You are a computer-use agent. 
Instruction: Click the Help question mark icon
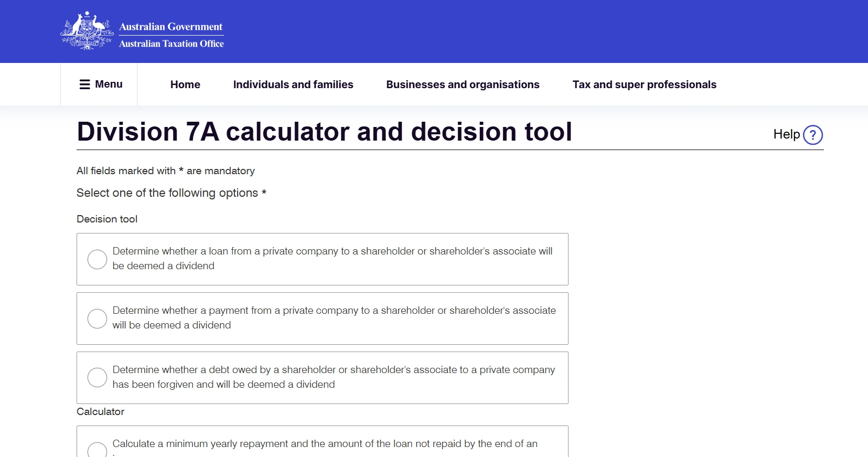pyautogui.click(x=812, y=135)
